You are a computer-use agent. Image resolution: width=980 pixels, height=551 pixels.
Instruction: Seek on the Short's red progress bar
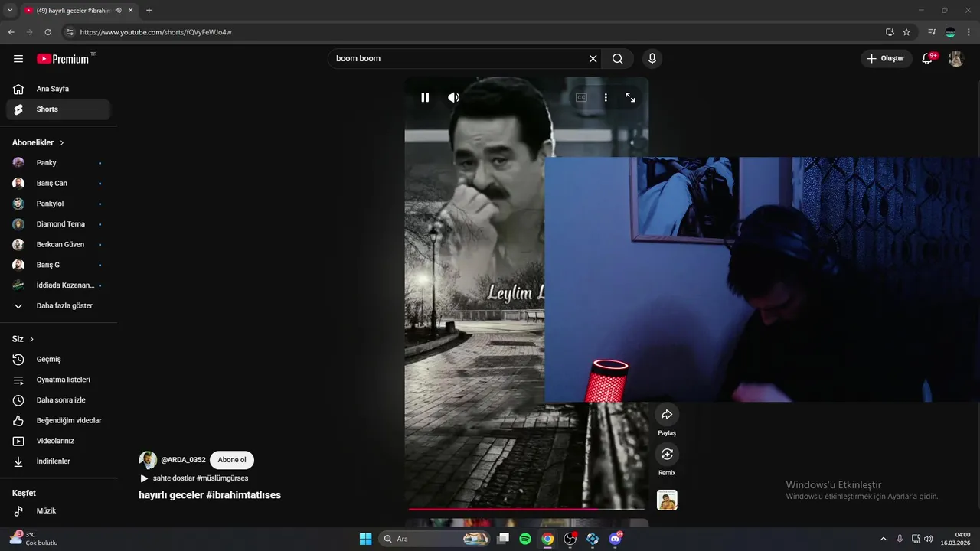(x=526, y=509)
